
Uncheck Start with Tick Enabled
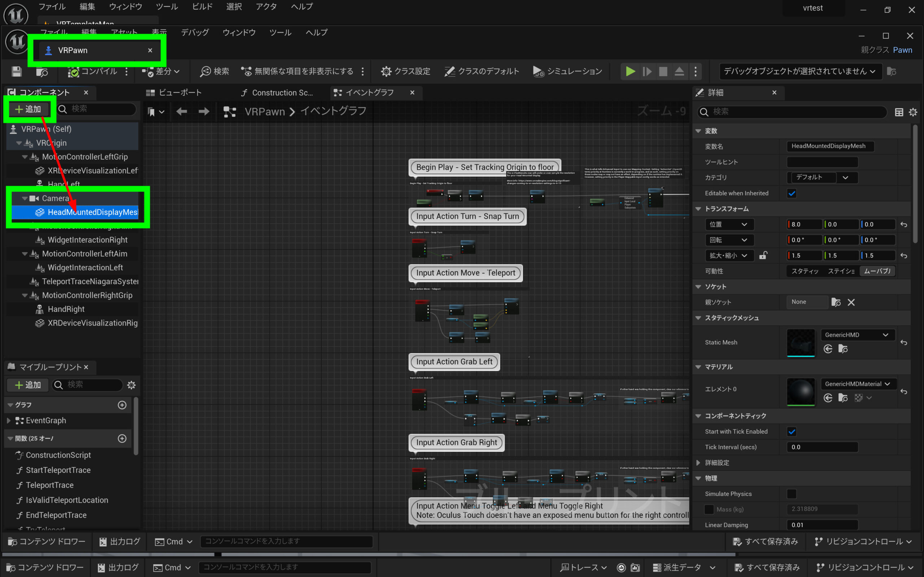[792, 432]
